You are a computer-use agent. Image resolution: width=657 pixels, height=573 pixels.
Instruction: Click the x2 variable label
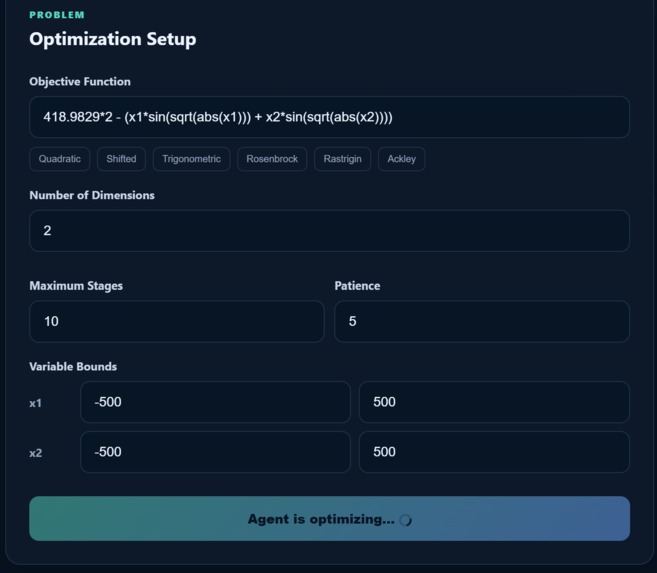click(36, 453)
